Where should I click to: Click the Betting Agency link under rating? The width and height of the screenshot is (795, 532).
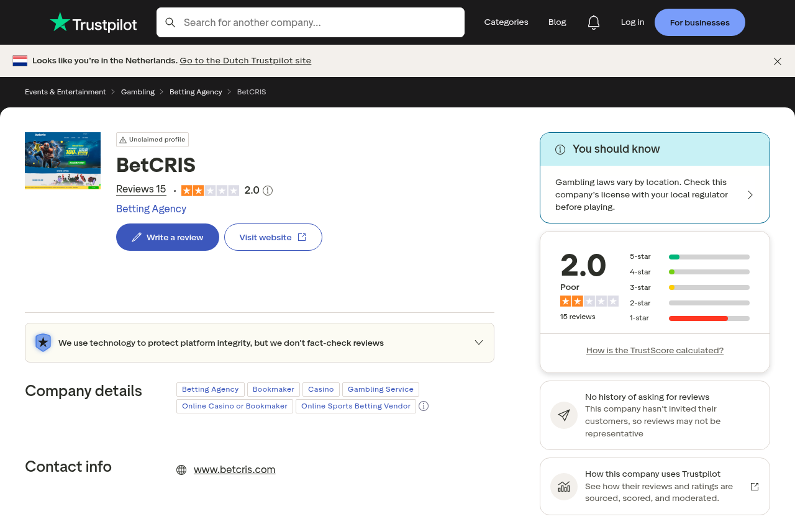(x=151, y=209)
